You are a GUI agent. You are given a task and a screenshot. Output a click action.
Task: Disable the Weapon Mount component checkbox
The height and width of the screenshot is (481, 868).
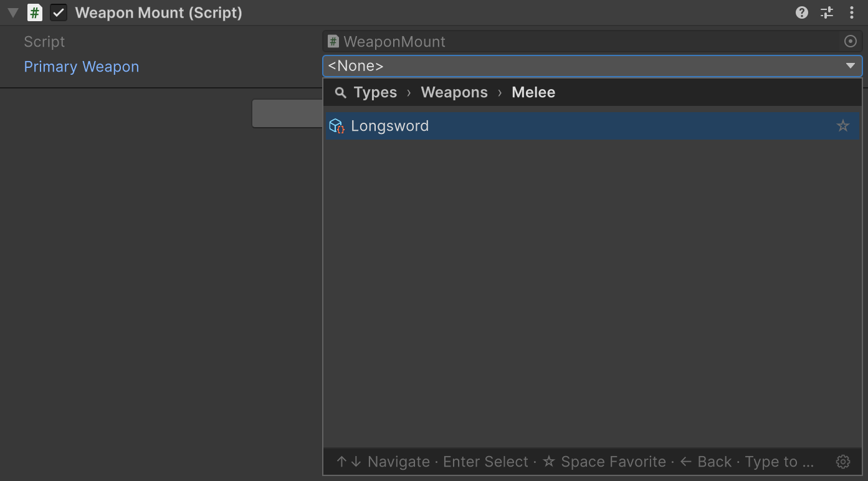pos(59,12)
